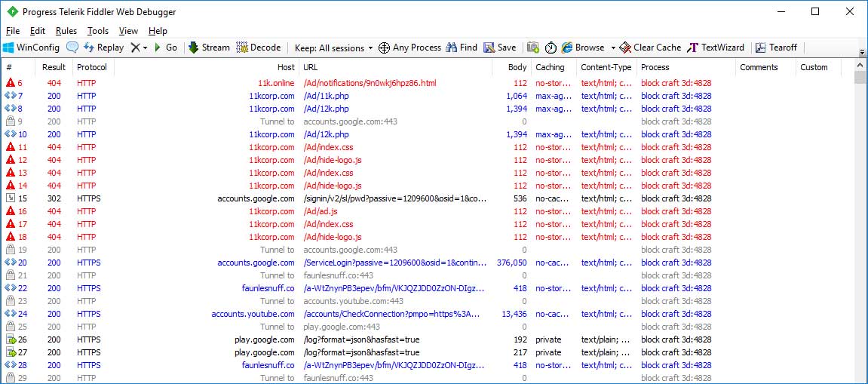Click the arrows icon of session 7
The height and width of the screenshot is (384, 868).
(x=11, y=96)
